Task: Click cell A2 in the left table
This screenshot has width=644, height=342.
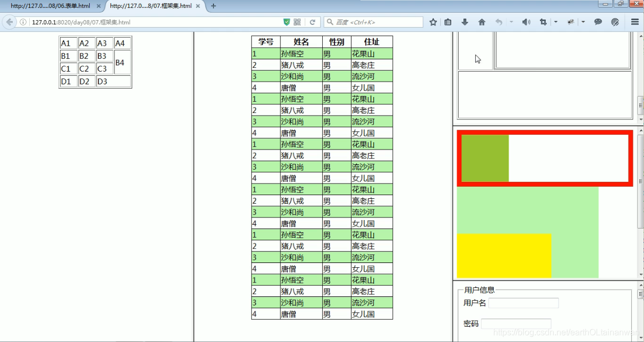Action: [x=87, y=43]
